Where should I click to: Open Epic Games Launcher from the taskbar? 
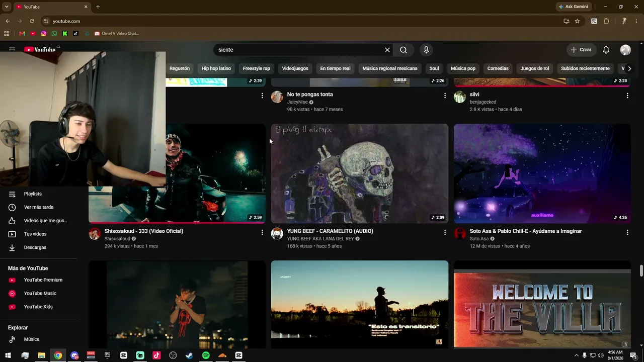click(x=107, y=355)
